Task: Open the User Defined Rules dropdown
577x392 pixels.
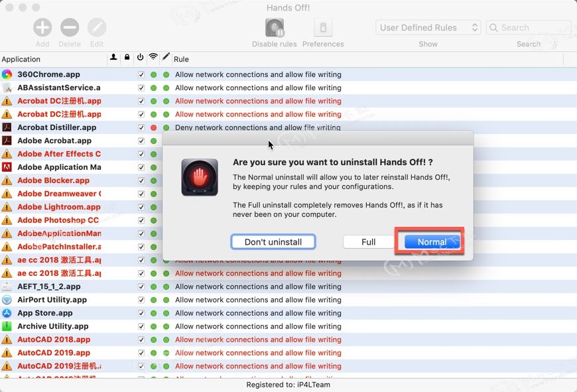Action: [428, 28]
